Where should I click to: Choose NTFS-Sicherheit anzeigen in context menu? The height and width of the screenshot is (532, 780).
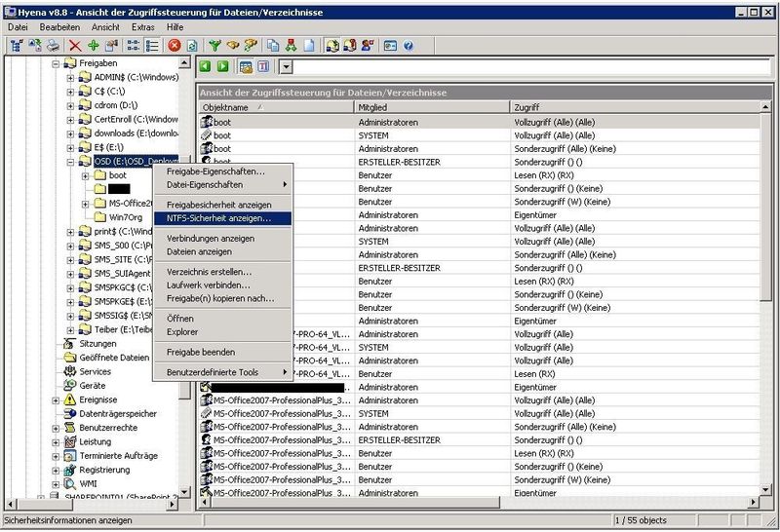[x=222, y=218]
